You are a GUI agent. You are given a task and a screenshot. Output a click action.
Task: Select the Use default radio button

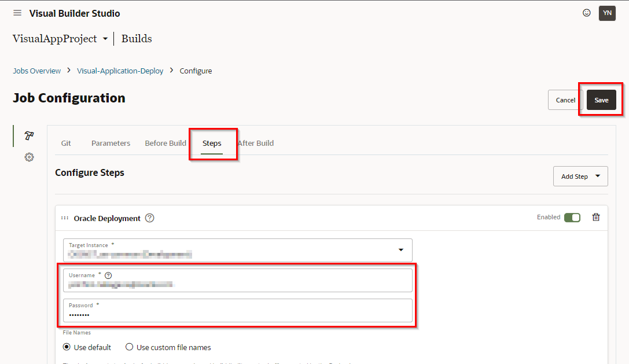[x=67, y=347]
